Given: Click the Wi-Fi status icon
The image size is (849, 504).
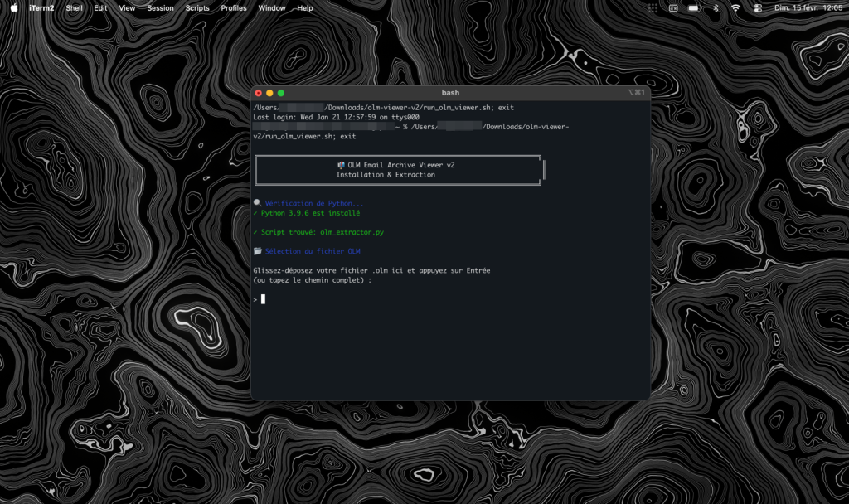Looking at the screenshot, I should pos(735,7).
